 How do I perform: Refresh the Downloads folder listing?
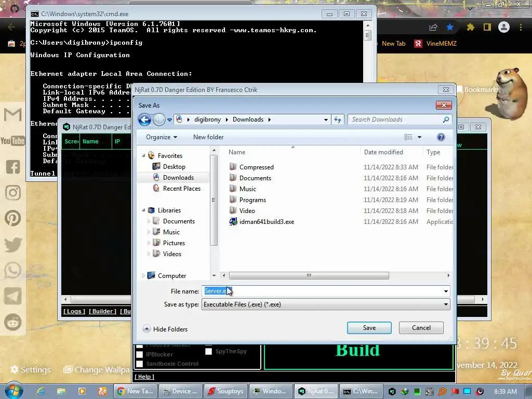(x=338, y=119)
